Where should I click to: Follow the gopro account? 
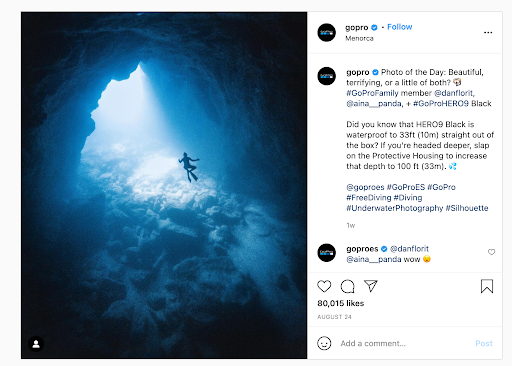pos(400,27)
